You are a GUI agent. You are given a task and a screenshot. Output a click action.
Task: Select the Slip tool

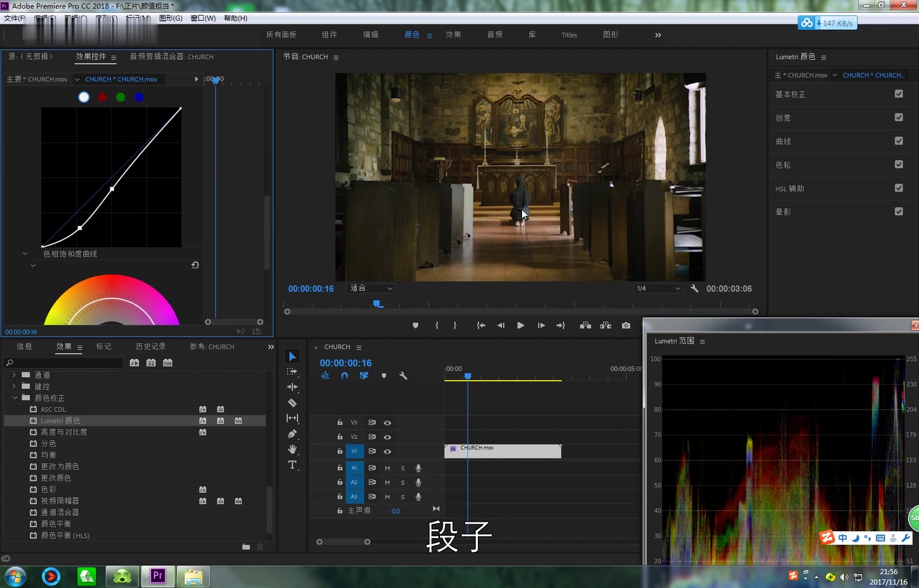[x=292, y=418]
